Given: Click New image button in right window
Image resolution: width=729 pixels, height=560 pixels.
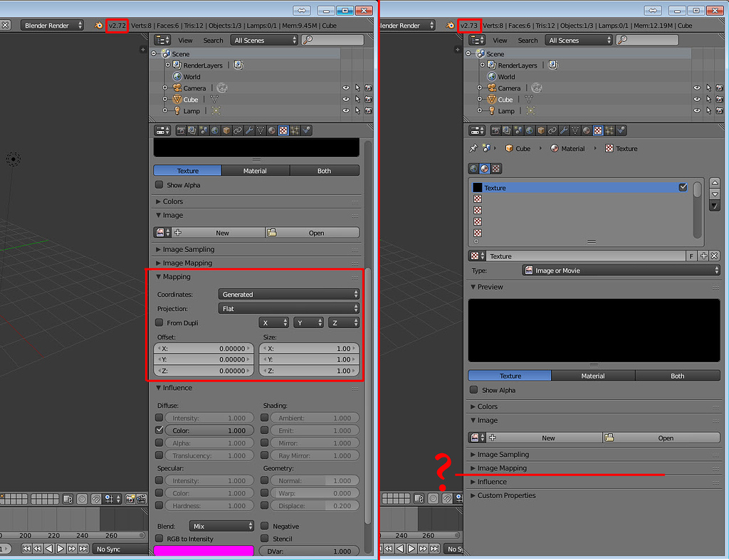Looking at the screenshot, I should pos(544,438).
